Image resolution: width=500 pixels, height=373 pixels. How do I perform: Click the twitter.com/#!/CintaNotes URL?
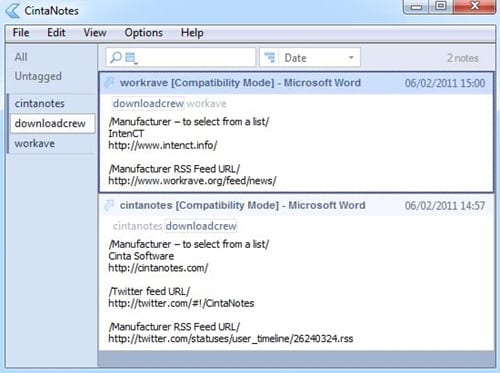click(x=181, y=303)
